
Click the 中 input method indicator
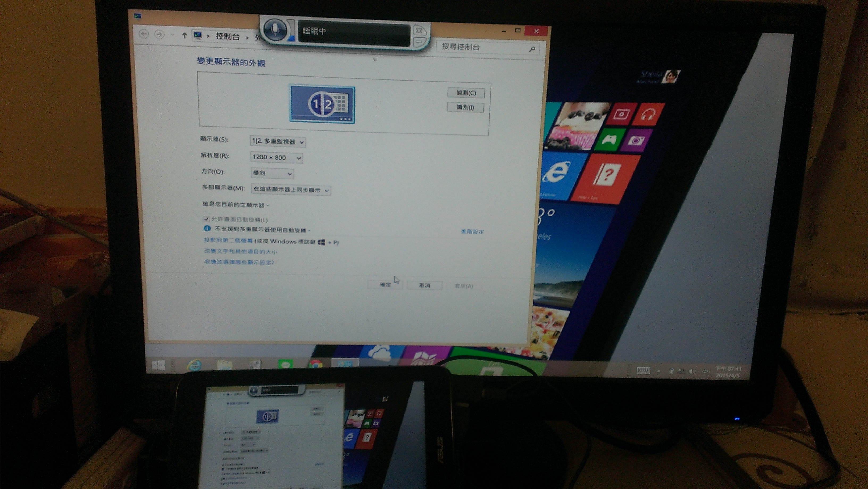coord(704,372)
